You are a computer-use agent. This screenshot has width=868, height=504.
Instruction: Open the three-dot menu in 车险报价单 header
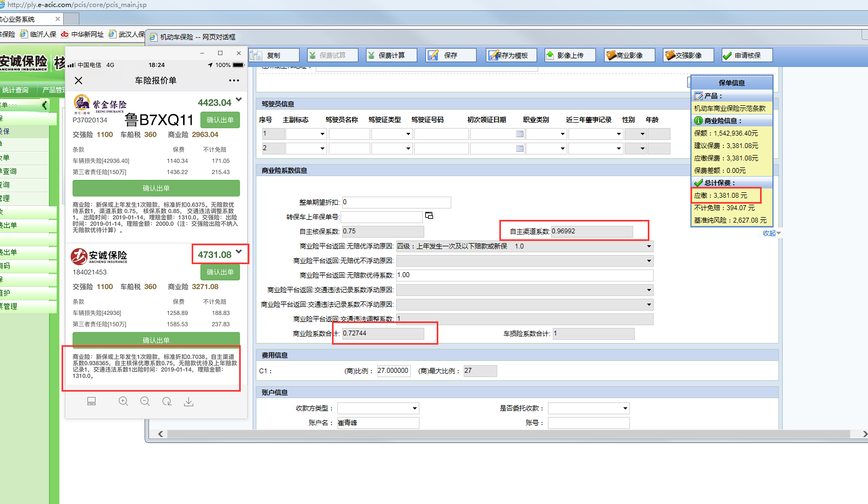tap(234, 80)
